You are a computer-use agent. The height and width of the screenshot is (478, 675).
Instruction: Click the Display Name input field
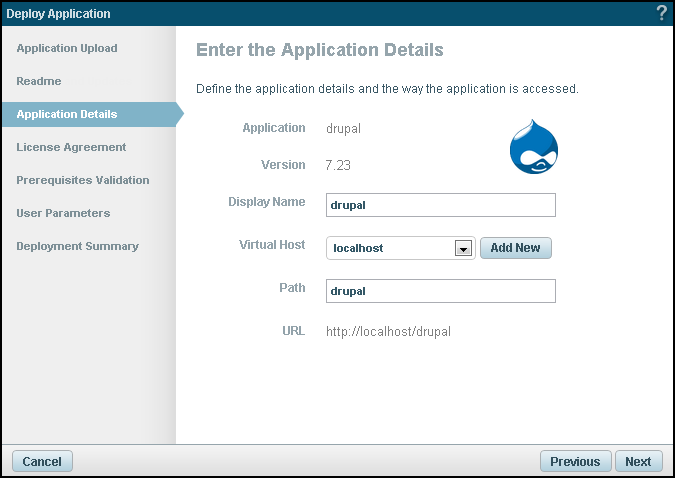tap(441, 205)
